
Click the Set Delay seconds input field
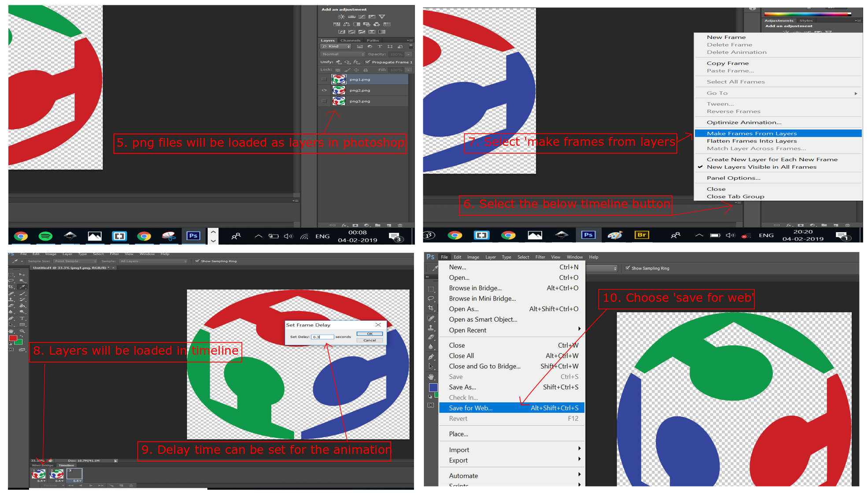pyautogui.click(x=322, y=337)
